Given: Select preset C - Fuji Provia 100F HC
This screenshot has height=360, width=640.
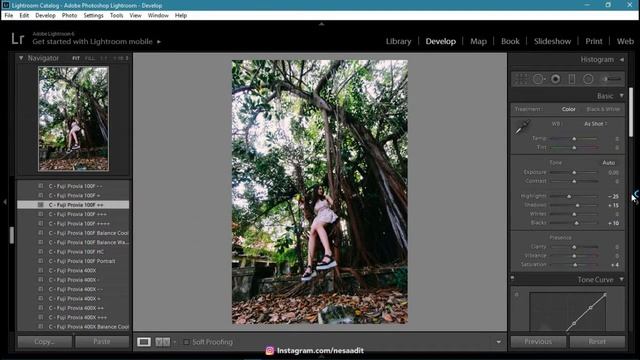Looking at the screenshot, I should tap(76, 251).
